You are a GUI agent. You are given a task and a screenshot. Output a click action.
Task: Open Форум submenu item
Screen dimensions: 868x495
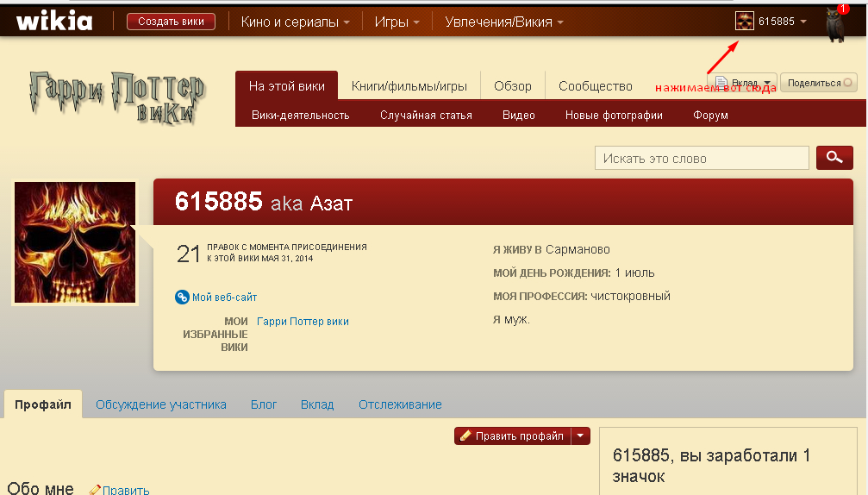pos(711,116)
